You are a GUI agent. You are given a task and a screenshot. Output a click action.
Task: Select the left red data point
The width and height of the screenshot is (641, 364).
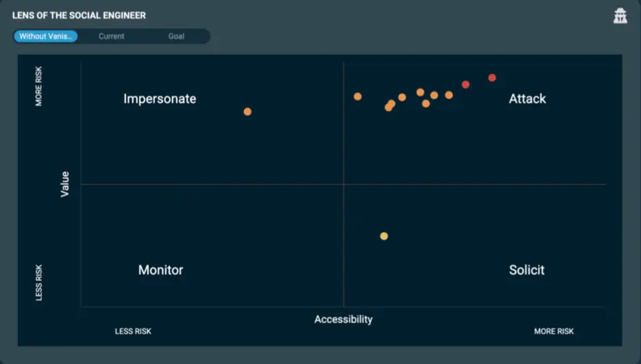point(465,85)
